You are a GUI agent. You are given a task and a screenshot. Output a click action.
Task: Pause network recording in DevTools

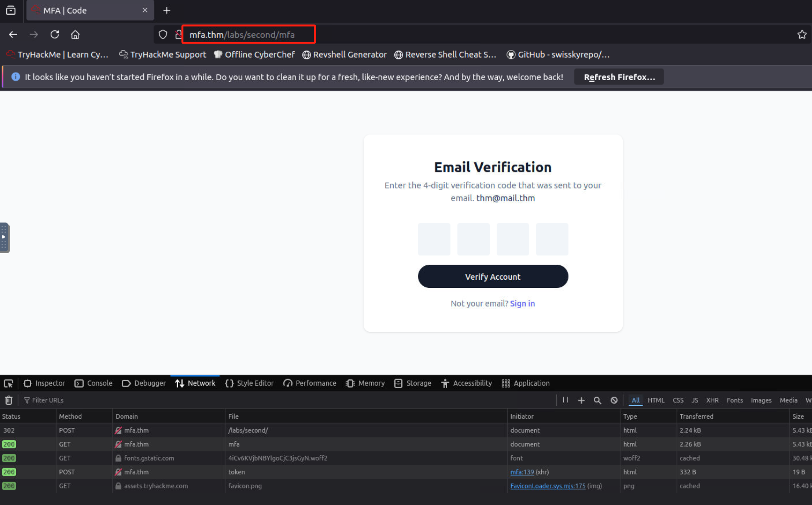tap(565, 400)
